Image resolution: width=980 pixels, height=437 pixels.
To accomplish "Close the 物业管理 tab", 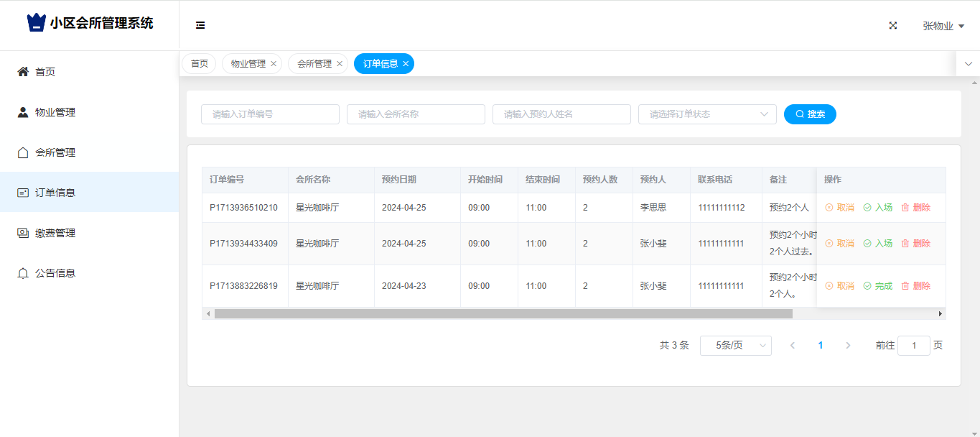I will coord(274,64).
